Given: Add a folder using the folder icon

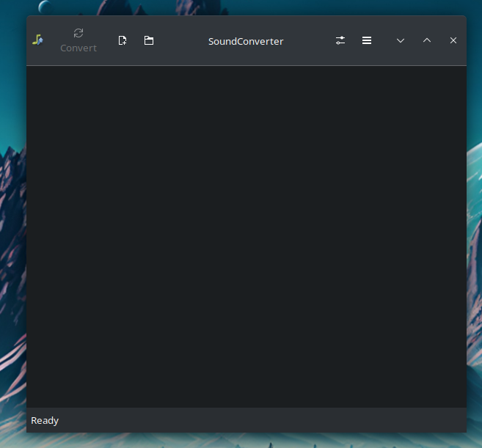Looking at the screenshot, I should [x=149, y=40].
